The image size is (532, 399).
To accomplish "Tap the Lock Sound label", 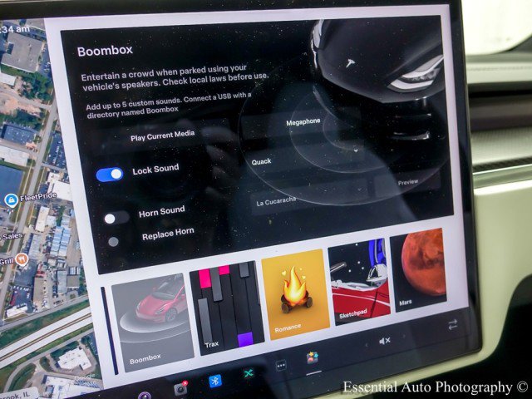I will coord(155,169).
